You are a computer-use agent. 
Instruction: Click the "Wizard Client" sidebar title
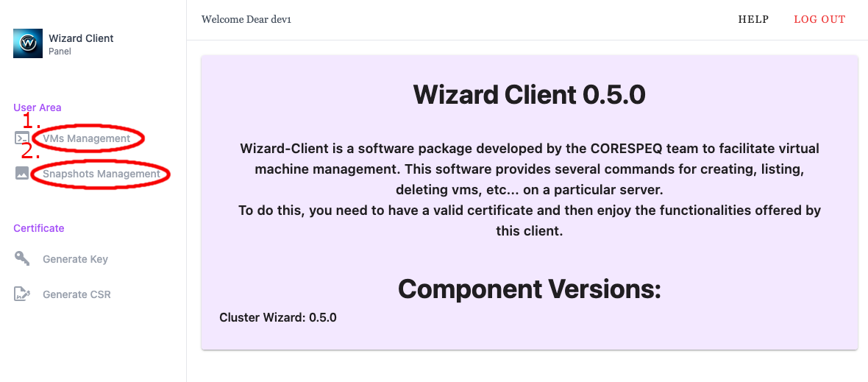pos(81,38)
